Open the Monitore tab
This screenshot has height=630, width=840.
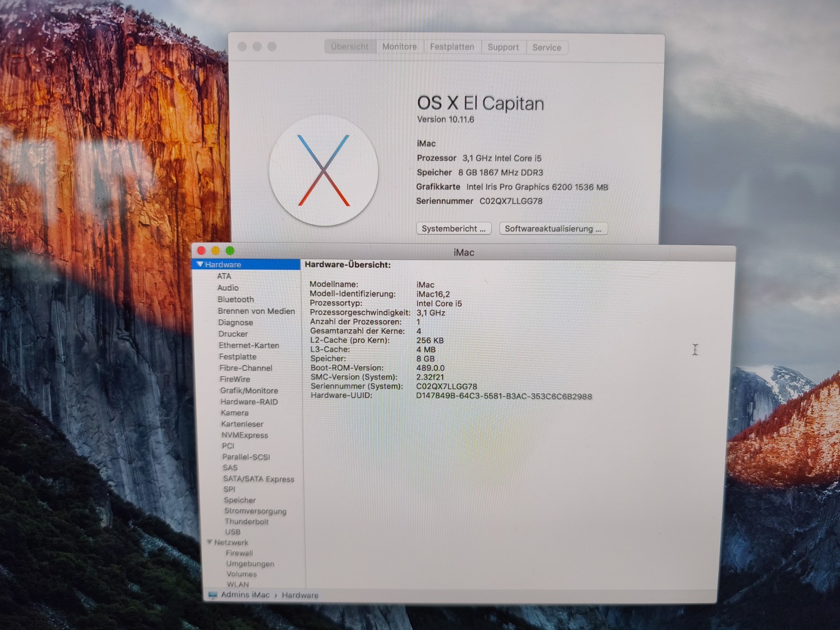click(400, 47)
